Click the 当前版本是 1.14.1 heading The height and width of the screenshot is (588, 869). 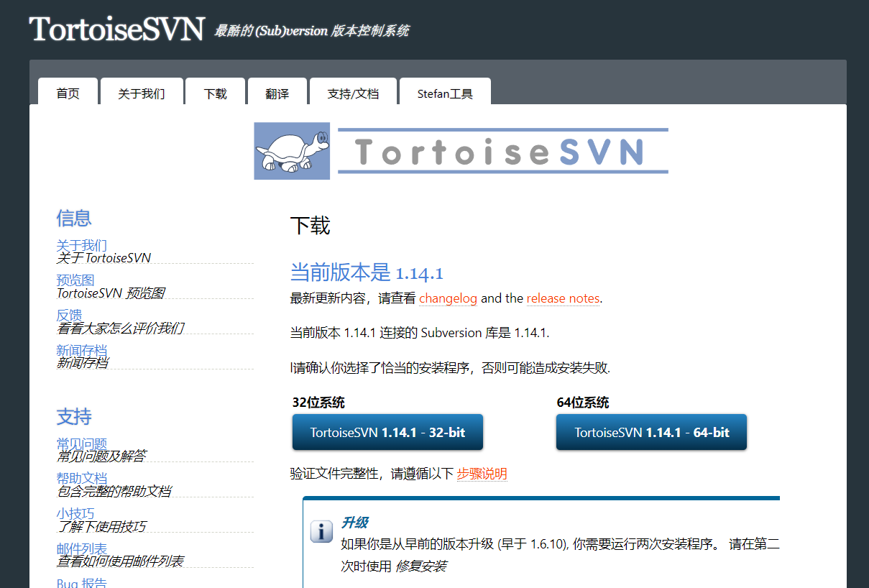click(x=367, y=272)
